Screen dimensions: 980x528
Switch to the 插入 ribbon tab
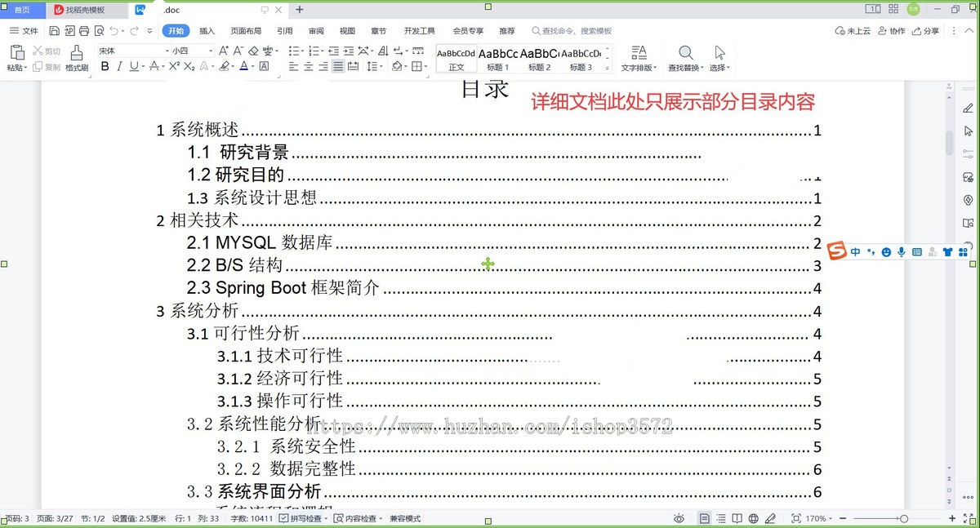[x=207, y=31]
